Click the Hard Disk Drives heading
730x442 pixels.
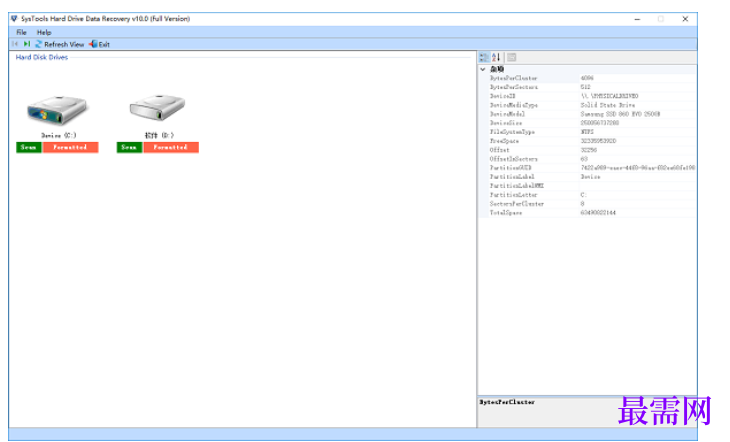point(41,57)
